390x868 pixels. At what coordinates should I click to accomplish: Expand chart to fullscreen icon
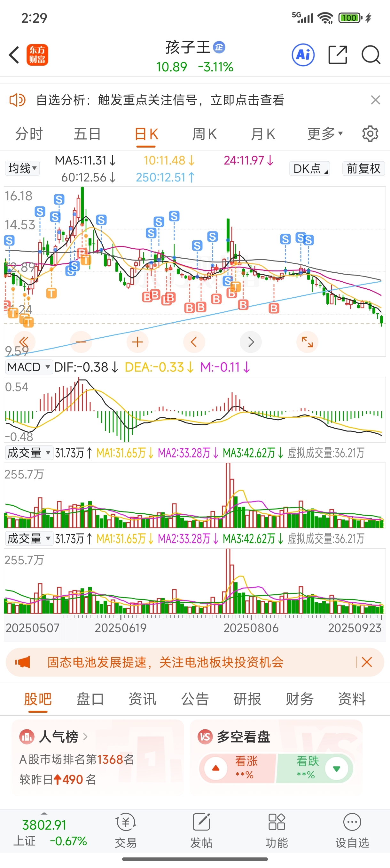coord(307,342)
